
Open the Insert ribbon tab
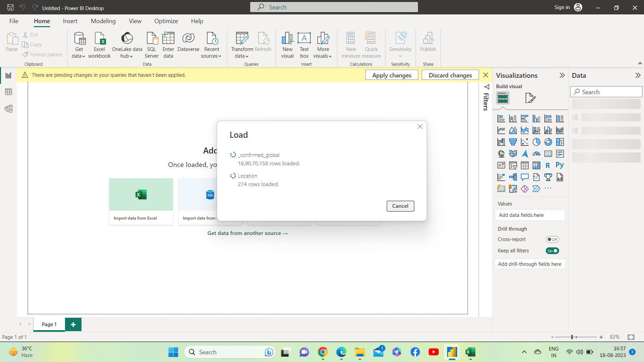[x=70, y=21]
